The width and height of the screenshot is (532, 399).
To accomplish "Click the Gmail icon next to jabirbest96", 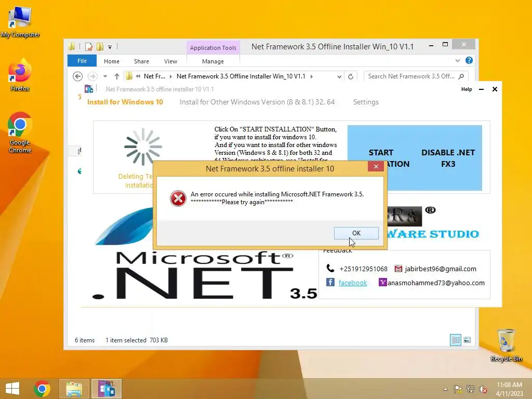I will (398, 269).
